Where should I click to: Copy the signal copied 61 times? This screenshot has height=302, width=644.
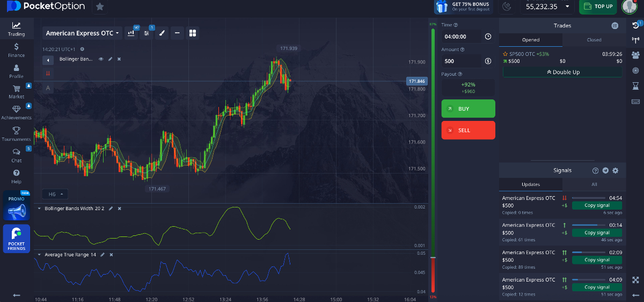tap(597, 233)
